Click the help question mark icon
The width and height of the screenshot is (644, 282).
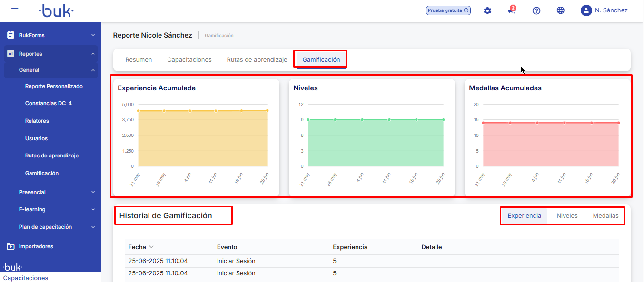click(x=536, y=10)
